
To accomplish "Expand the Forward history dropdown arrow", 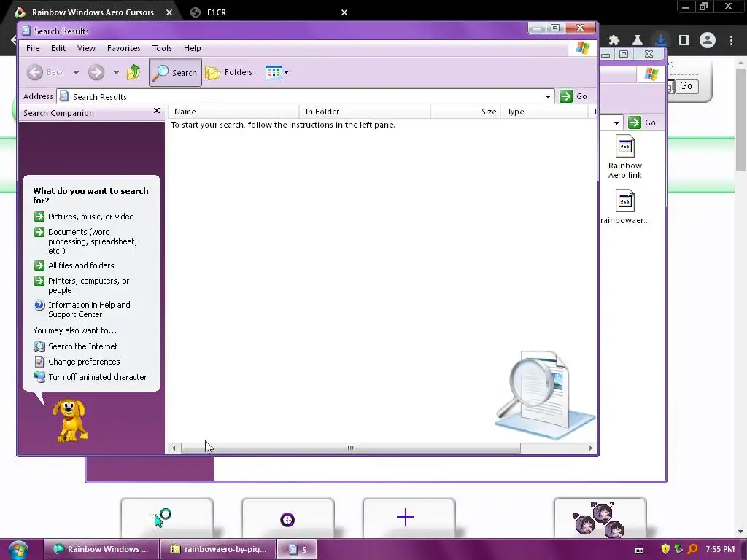I will [116, 73].
